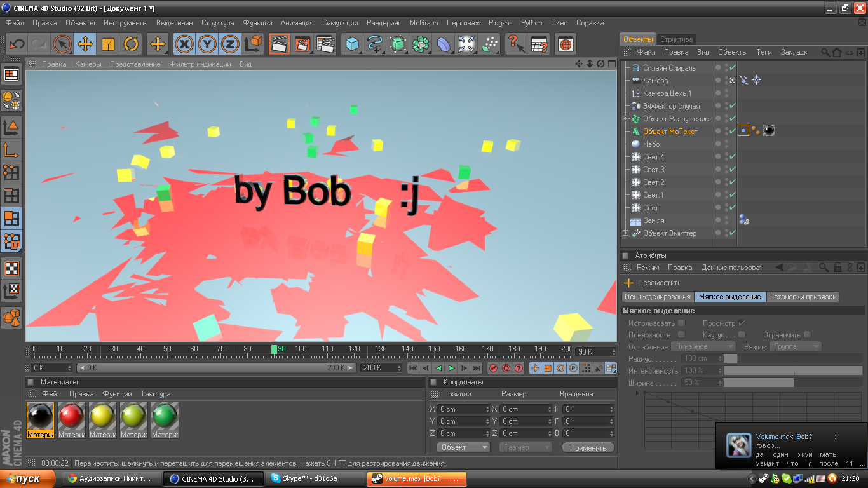
Task: Open the HyperNURBS generator icon
Action: (398, 44)
